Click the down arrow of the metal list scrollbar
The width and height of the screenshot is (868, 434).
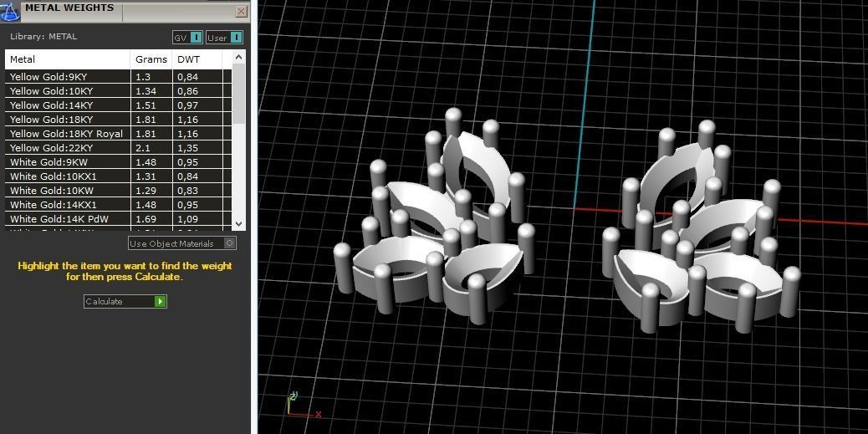click(x=238, y=223)
